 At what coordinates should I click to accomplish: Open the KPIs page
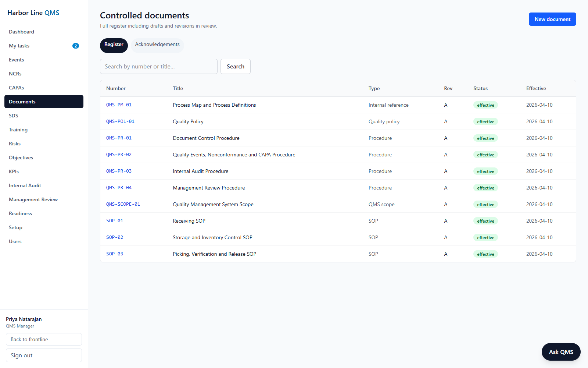(x=44, y=171)
